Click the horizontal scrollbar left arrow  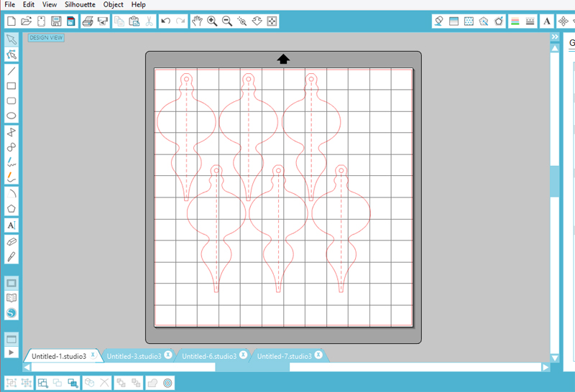27,367
